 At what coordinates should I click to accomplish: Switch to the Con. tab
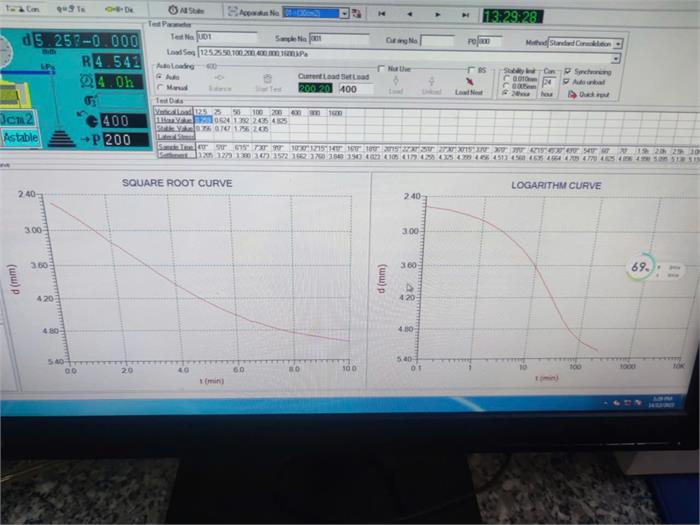pos(26,9)
